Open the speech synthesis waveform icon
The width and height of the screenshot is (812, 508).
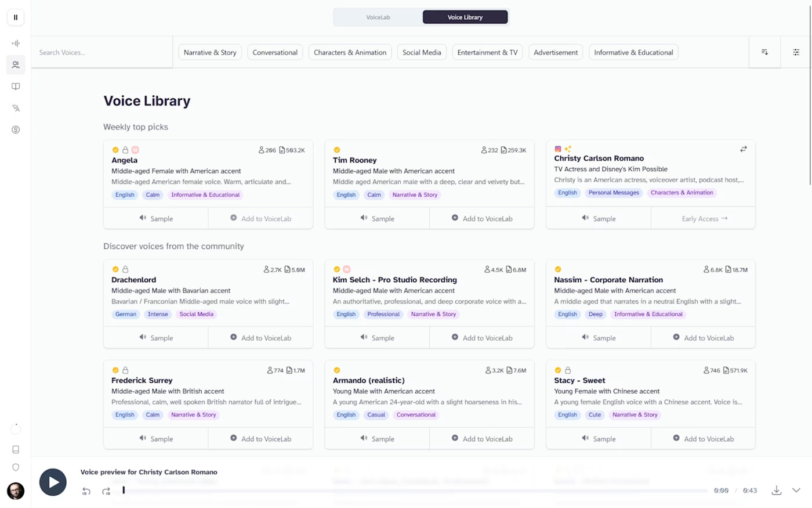pos(16,43)
